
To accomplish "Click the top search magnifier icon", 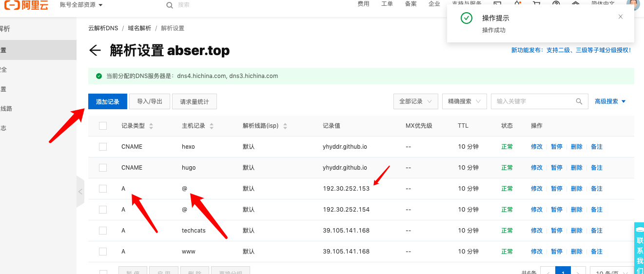I will click(170, 5).
